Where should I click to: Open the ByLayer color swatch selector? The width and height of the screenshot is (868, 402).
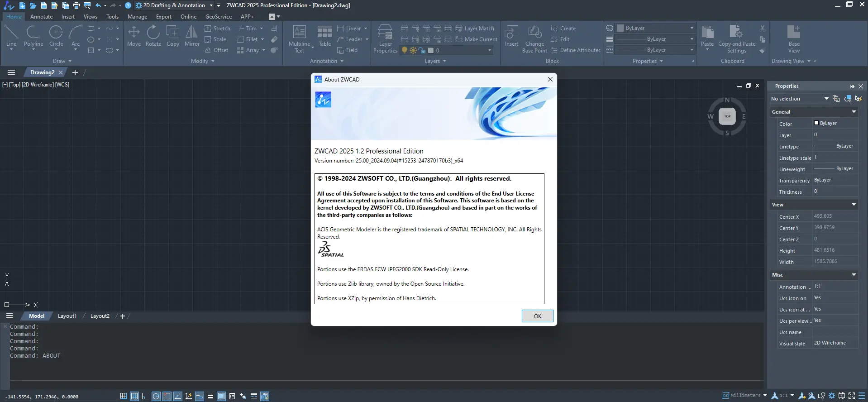[x=656, y=28]
